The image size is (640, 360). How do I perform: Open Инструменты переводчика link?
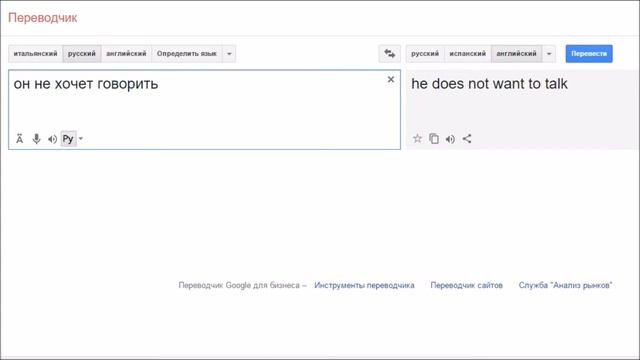(364, 285)
